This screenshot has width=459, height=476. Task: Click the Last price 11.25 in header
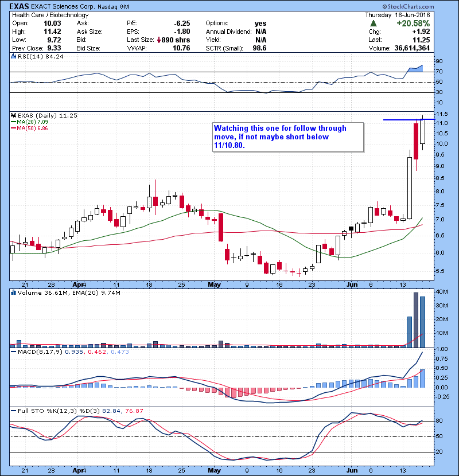click(x=421, y=40)
